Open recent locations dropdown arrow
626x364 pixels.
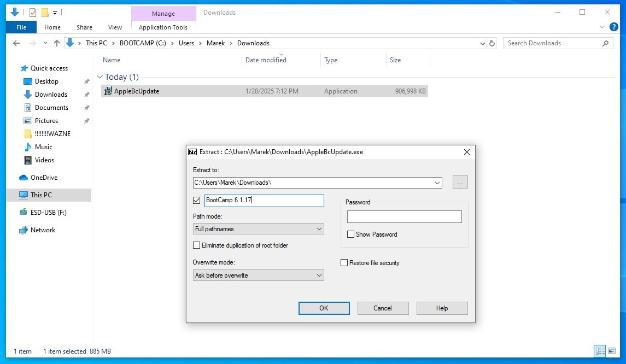[45, 43]
